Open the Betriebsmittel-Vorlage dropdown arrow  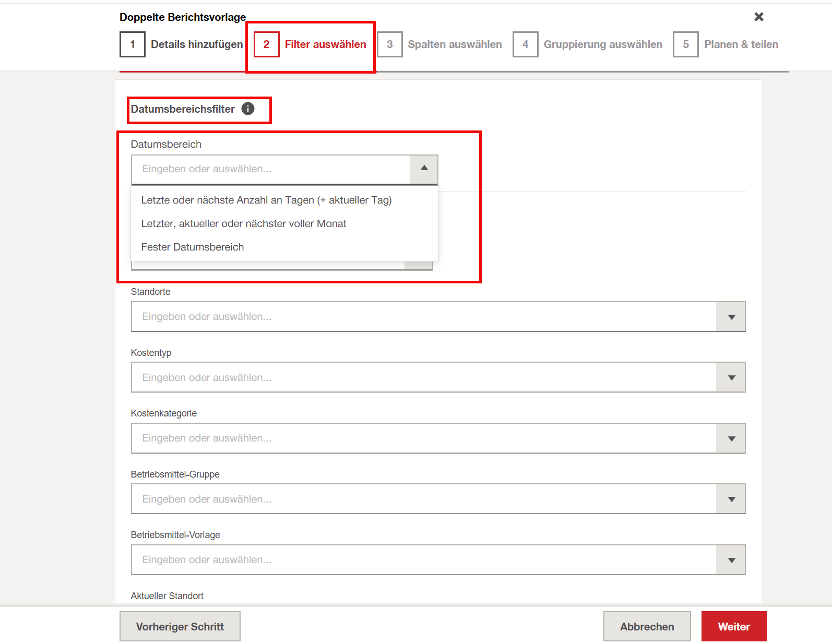pos(731,560)
